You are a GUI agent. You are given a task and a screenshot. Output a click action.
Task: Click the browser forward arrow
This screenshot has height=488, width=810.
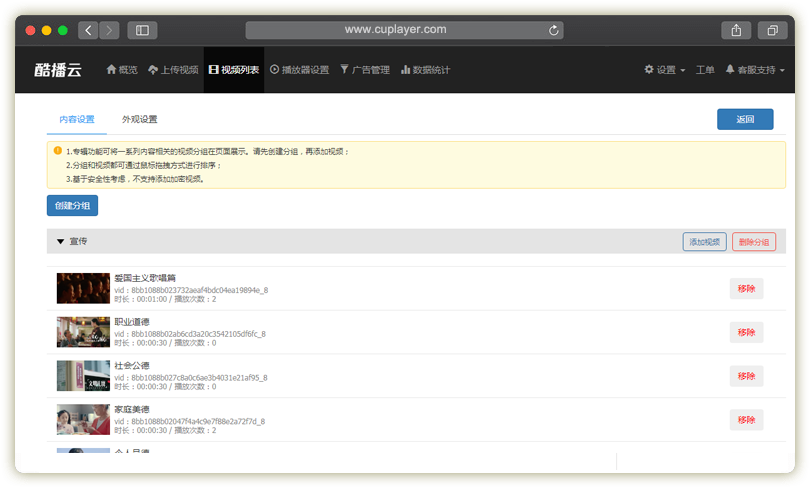point(109,30)
